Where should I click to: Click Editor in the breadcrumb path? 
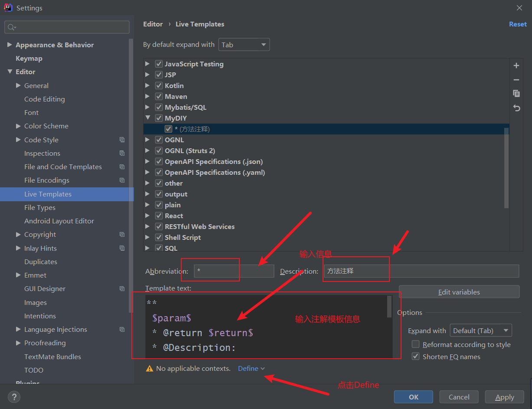coord(153,24)
